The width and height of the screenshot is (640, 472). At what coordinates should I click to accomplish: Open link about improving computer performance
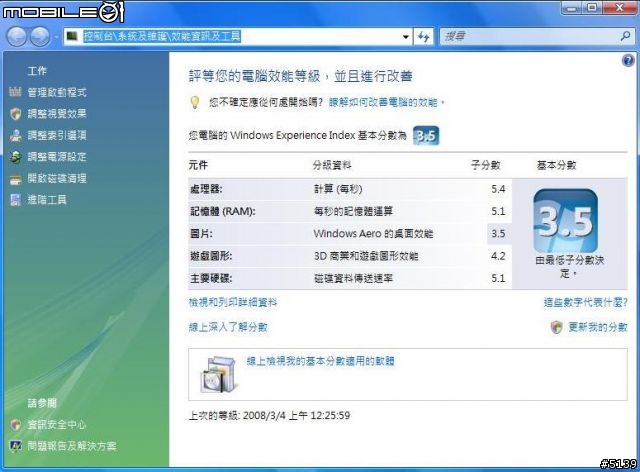[x=383, y=102]
